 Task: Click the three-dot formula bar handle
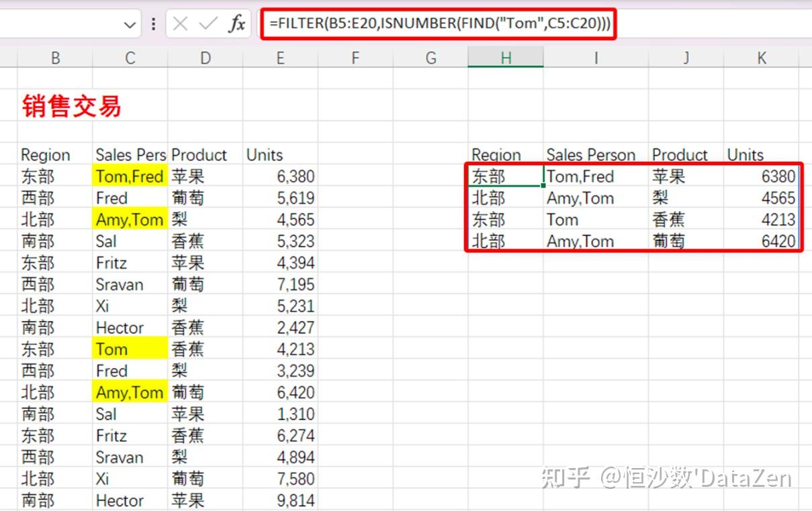154,25
